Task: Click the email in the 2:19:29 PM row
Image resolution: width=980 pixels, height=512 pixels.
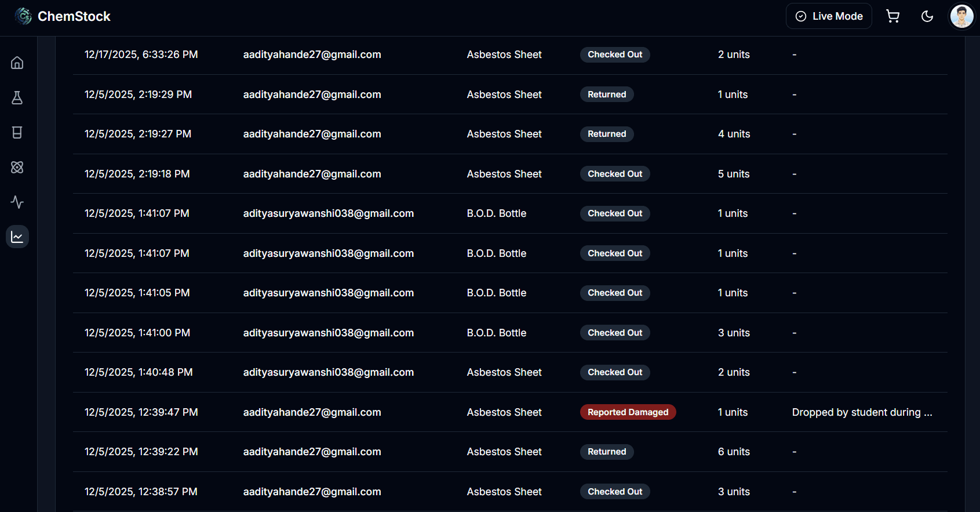Action: click(x=312, y=95)
